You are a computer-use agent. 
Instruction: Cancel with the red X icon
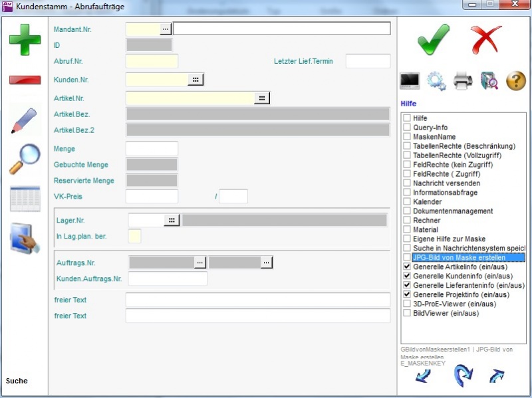click(486, 40)
